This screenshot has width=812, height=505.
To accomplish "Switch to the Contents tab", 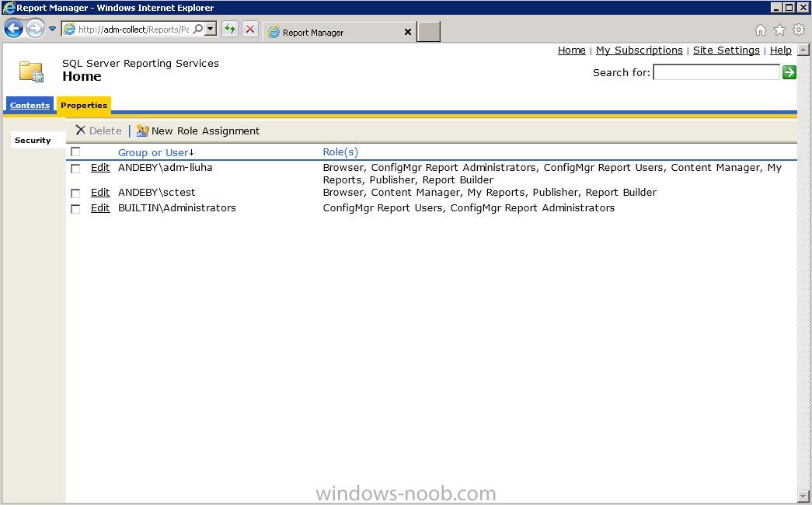I will pyautogui.click(x=30, y=105).
